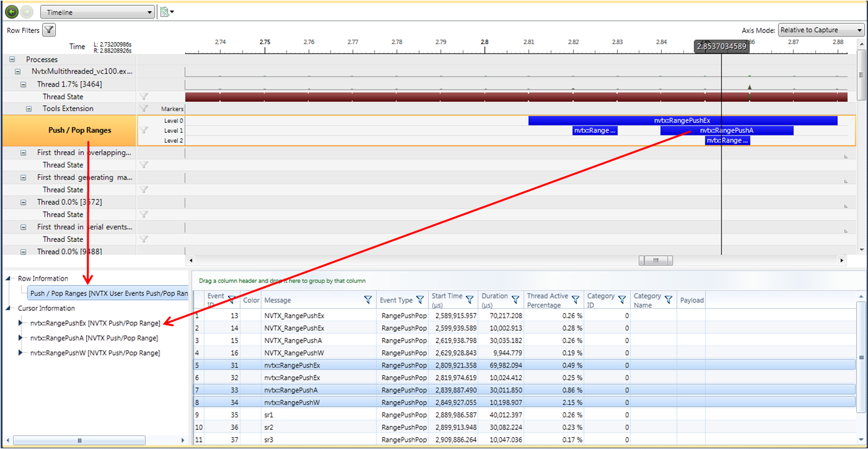Select Push / Pop Ranges in Row Information

[108, 293]
